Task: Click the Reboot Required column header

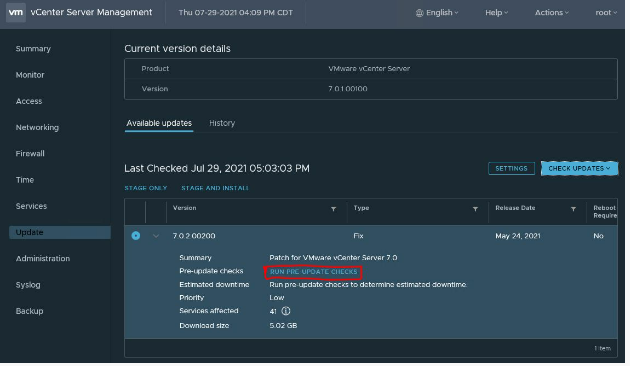Action: (605, 212)
